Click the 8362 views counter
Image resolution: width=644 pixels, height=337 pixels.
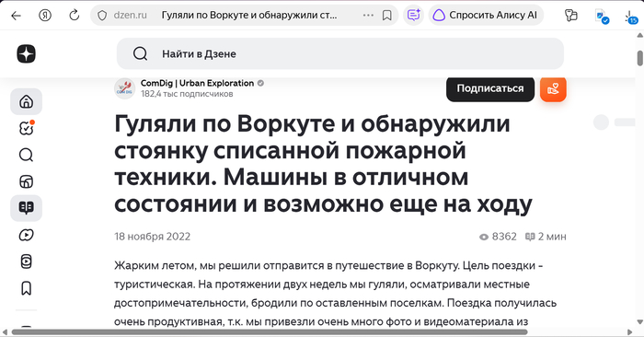(x=498, y=237)
